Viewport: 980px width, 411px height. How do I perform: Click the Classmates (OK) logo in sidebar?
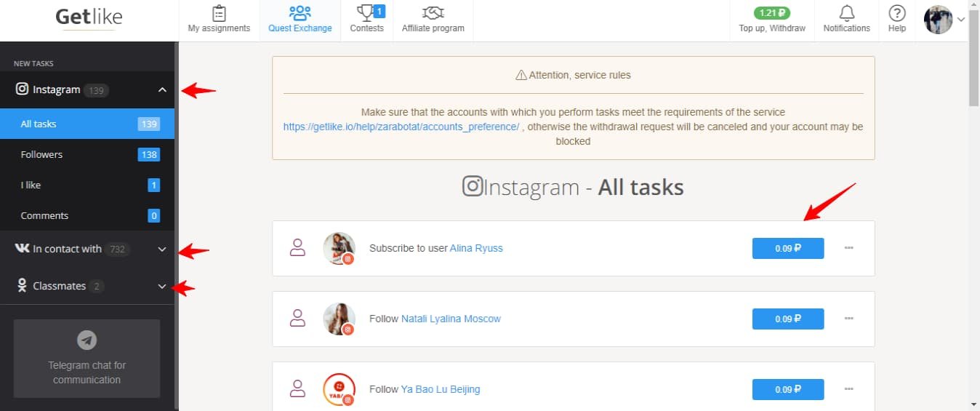click(22, 286)
